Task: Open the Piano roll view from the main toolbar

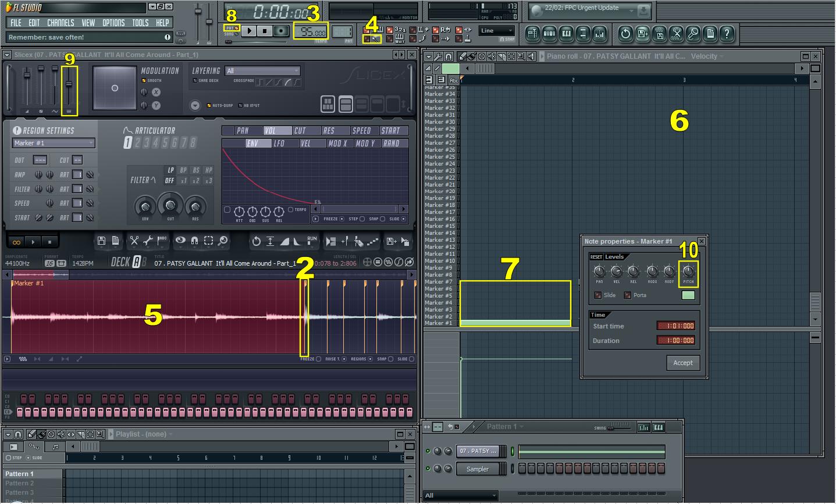Action: 566,34
